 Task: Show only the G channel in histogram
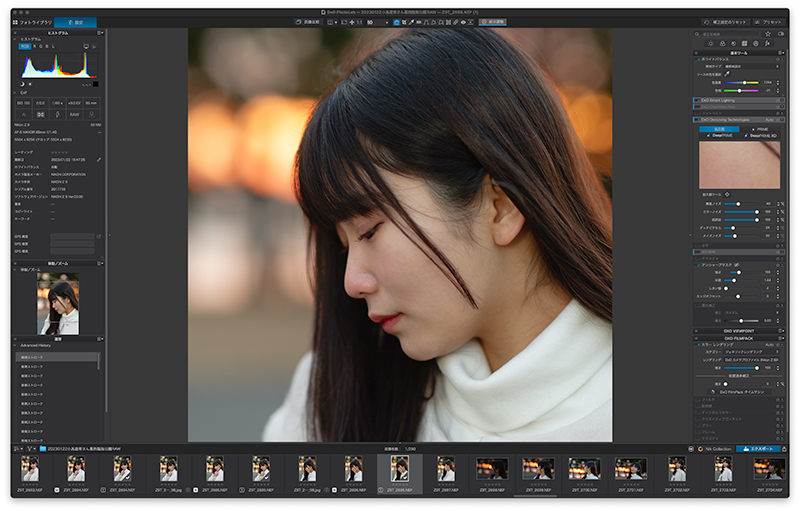point(41,46)
